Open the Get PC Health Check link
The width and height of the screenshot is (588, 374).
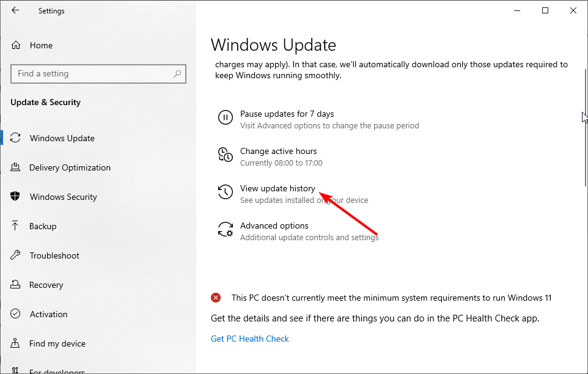pos(250,339)
